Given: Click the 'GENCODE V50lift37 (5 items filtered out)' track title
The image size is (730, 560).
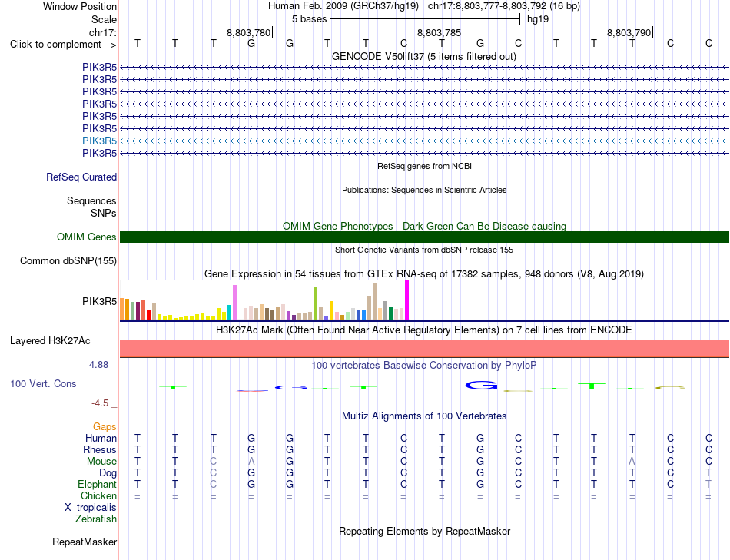Looking at the screenshot, I should (423, 56).
